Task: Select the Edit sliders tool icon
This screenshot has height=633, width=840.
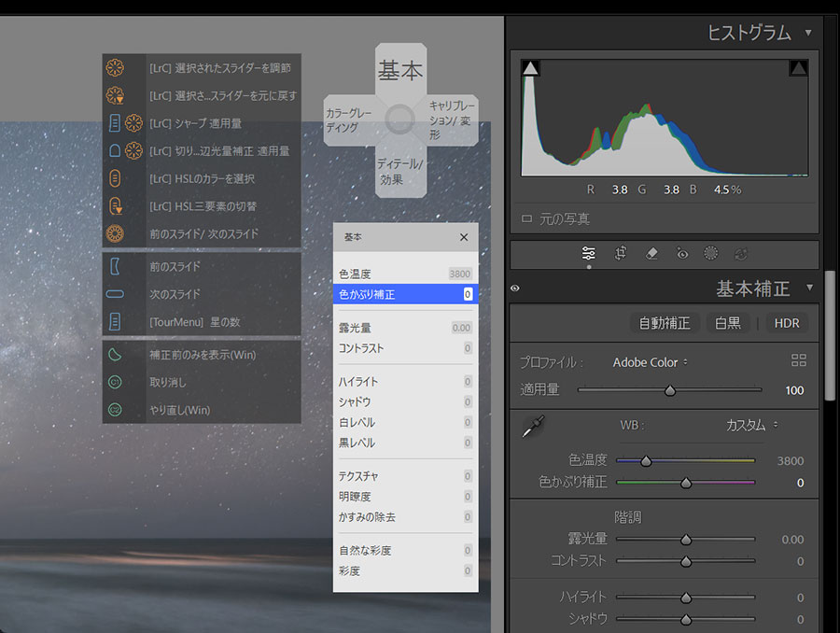Action: 589,253
